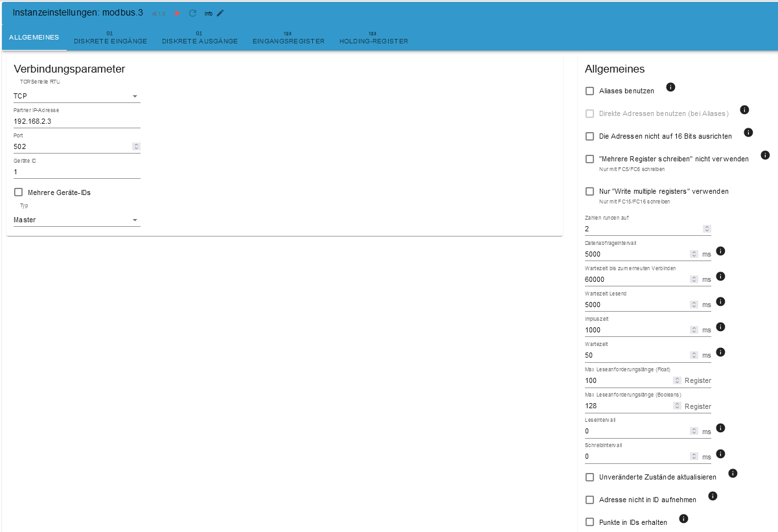Viewport: 778px width, 532px height.
Task: Show info for Wartezeit bis zum erneuten Verbinden
Action: pyautogui.click(x=720, y=276)
